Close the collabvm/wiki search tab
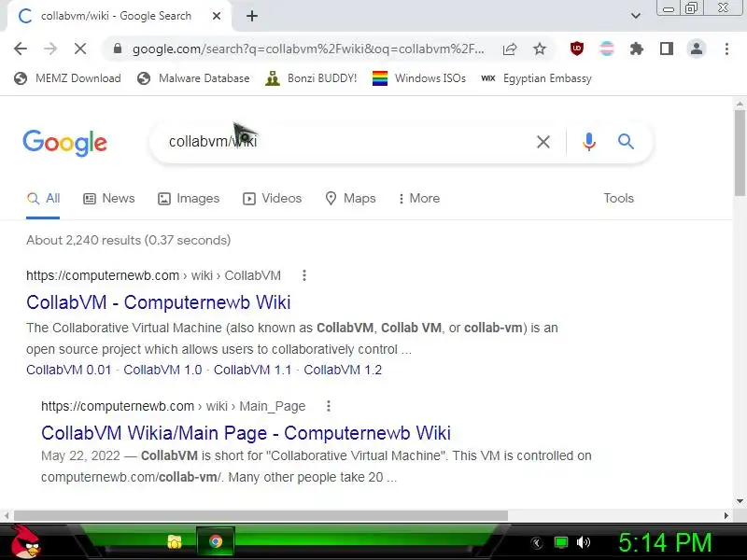Viewport: 747px width, 560px height. 217,16
